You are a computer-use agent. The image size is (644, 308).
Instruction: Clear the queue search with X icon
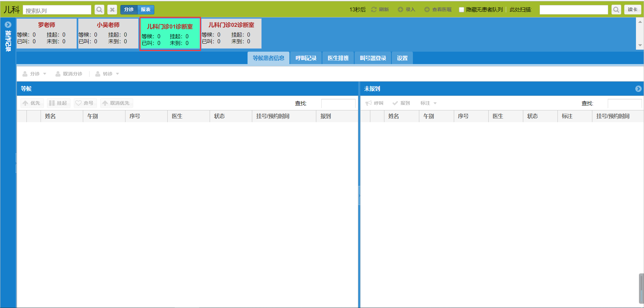coord(112,10)
